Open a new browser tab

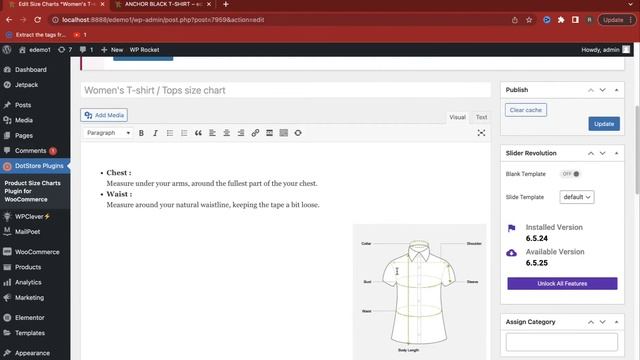[x=226, y=4]
